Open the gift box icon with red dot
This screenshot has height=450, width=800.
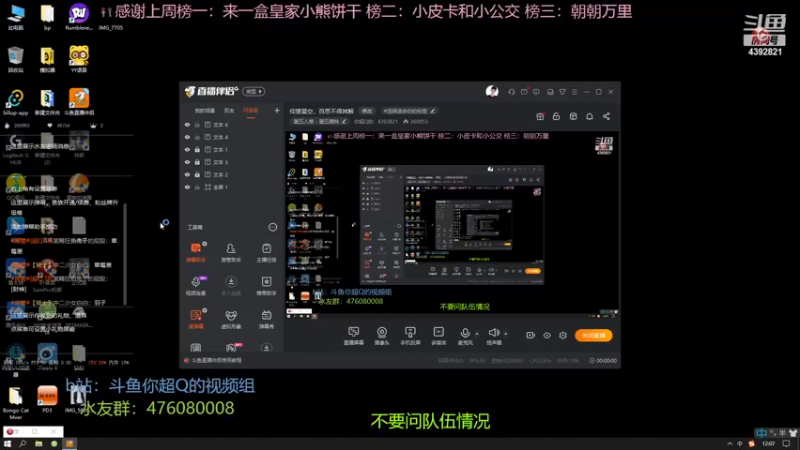click(540, 116)
